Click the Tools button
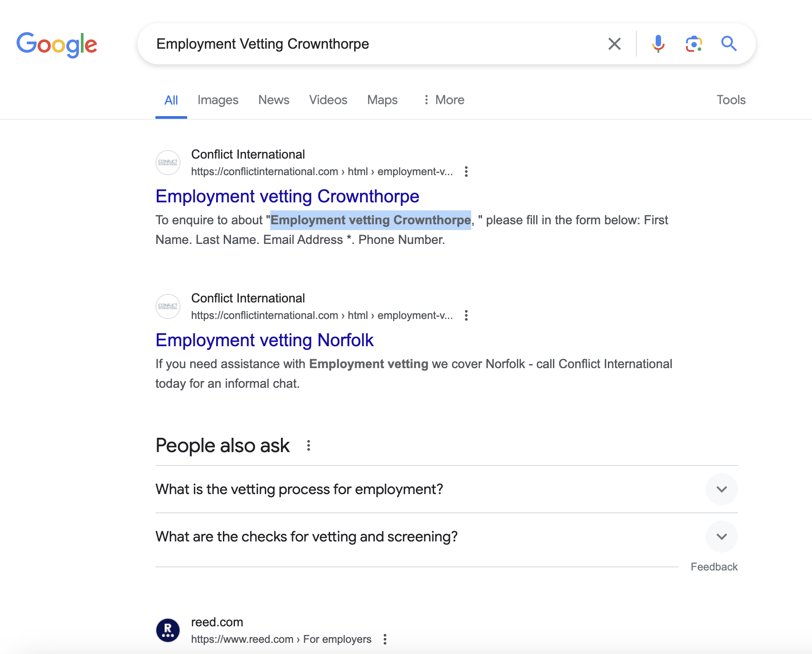Viewport: 812px width, 654px height. [731, 100]
